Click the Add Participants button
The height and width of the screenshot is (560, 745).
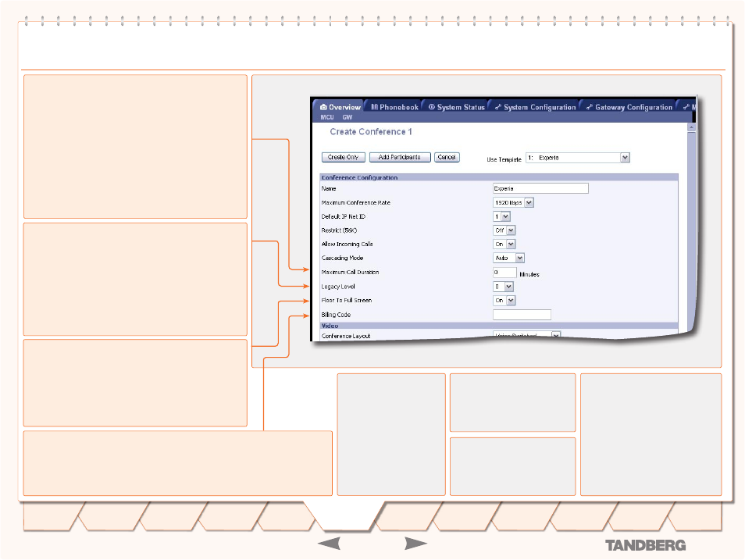tap(400, 157)
